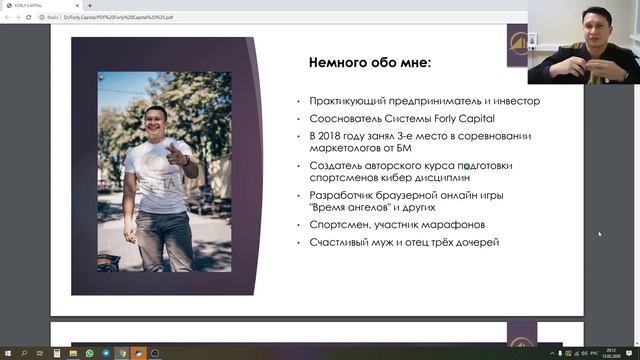Screen dimensions: 640x360
Task: Open WhatsApp from the taskbar
Action: pos(89,353)
